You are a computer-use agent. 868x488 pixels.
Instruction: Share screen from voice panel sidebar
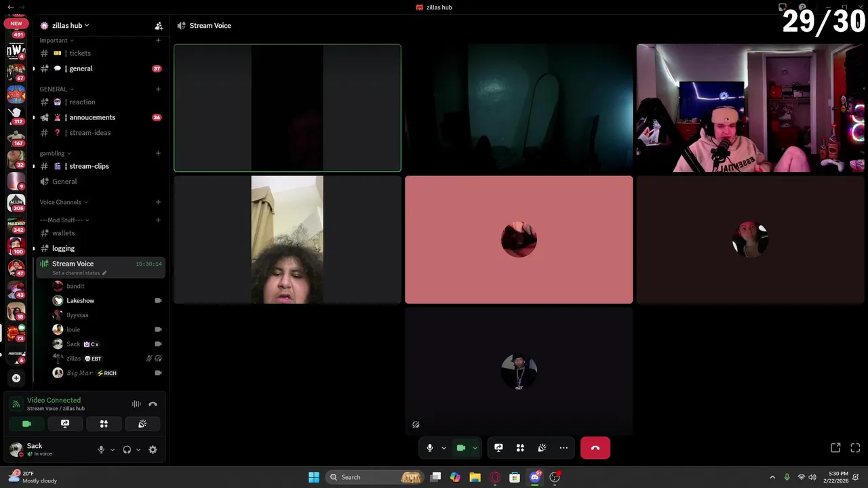(x=65, y=424)
